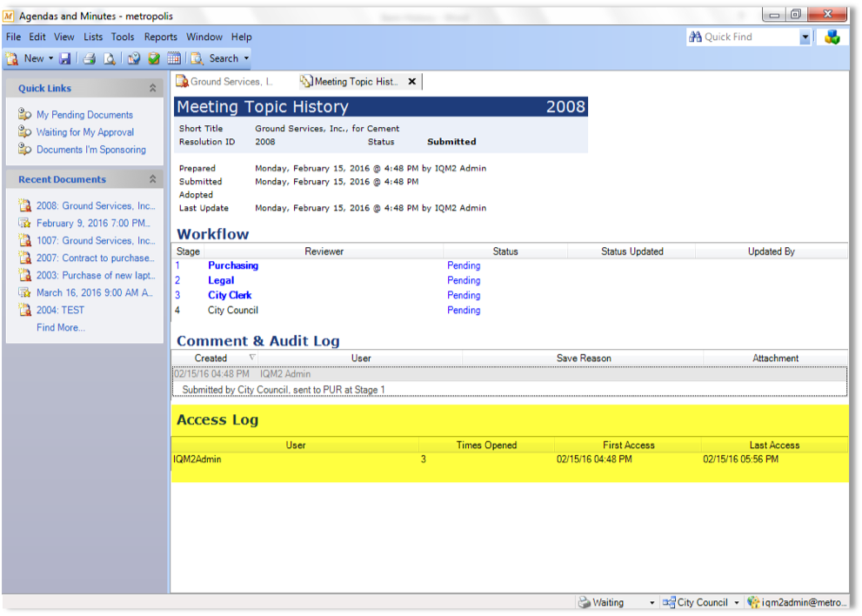This screenshot has height=616, width=862.
Task: Open the File menu
Action: click(x=13, y=37)
